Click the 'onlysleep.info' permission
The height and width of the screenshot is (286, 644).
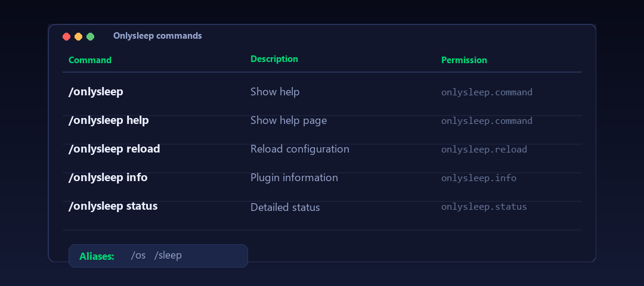pos(479,178)
